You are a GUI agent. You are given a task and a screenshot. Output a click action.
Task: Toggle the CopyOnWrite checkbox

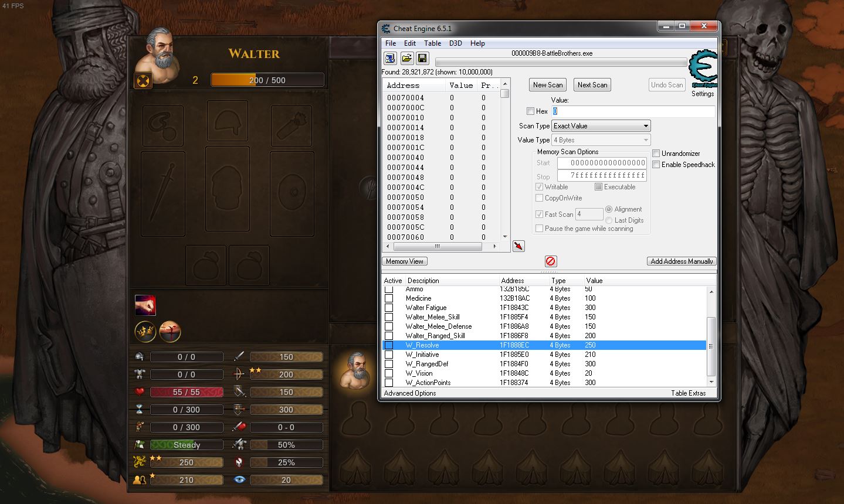539,198
